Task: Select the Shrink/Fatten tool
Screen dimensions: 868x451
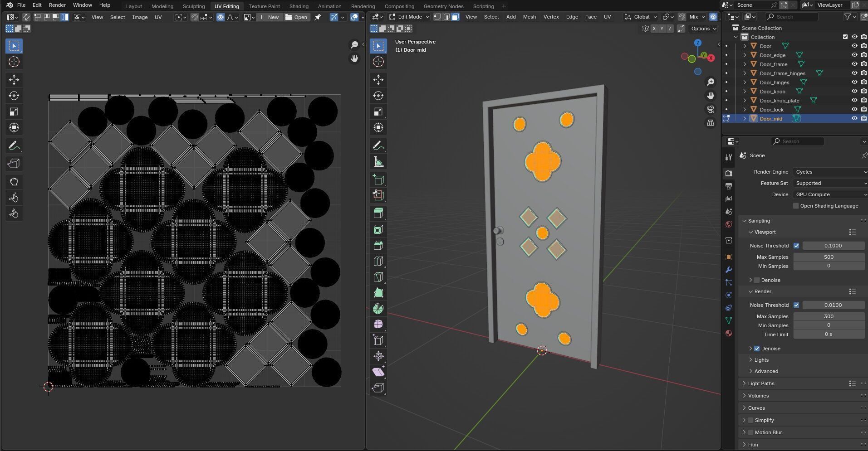Action: coord(378,356)
